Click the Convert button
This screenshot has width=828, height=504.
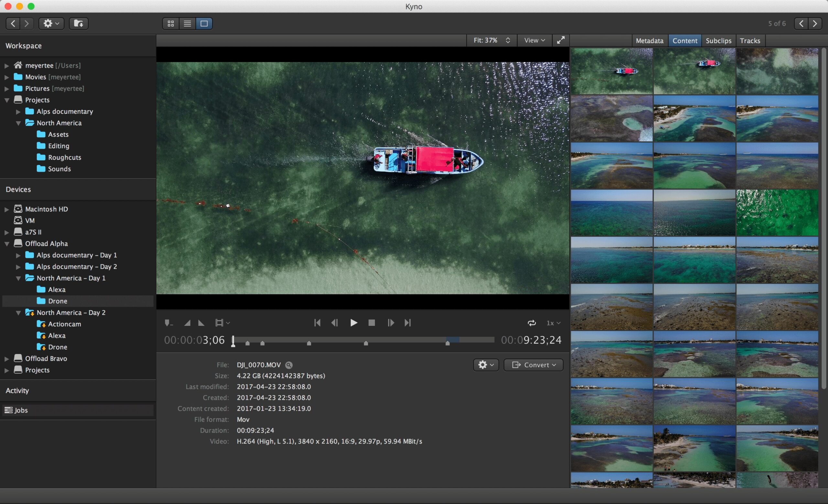tap(533, 365)
